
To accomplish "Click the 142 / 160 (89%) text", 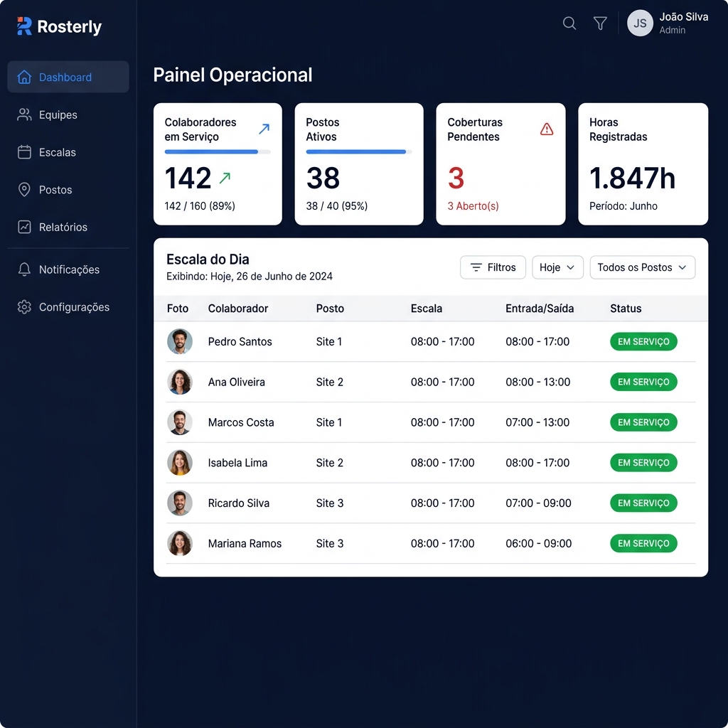I will coord(200,205).
